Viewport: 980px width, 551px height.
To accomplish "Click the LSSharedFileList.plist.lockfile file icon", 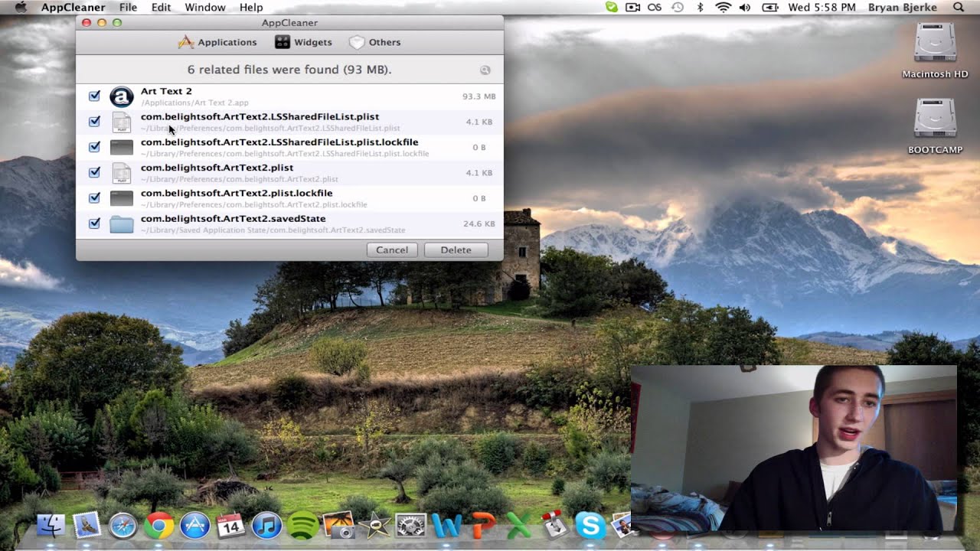I will (x=121, y=147).
